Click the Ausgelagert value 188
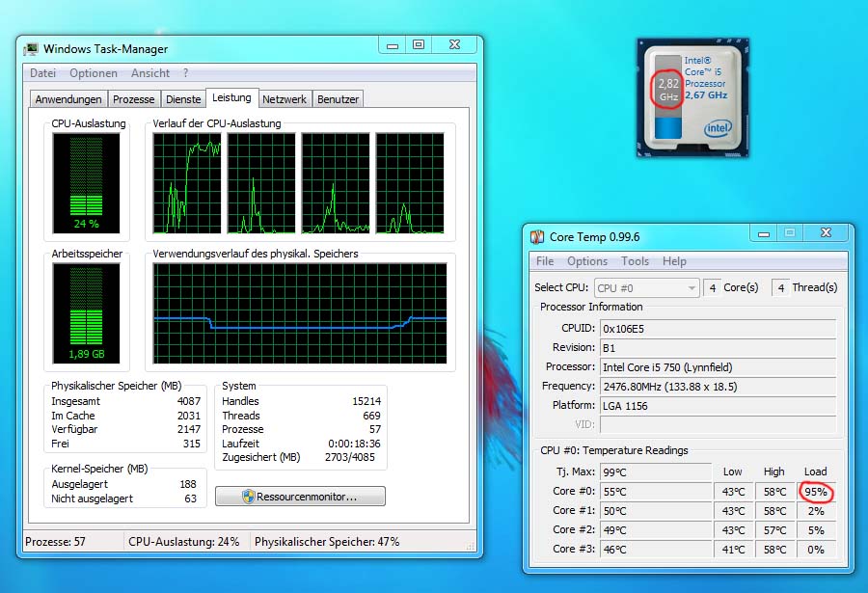The height and width of the screenshot is (593, 868). pos(188,484)
